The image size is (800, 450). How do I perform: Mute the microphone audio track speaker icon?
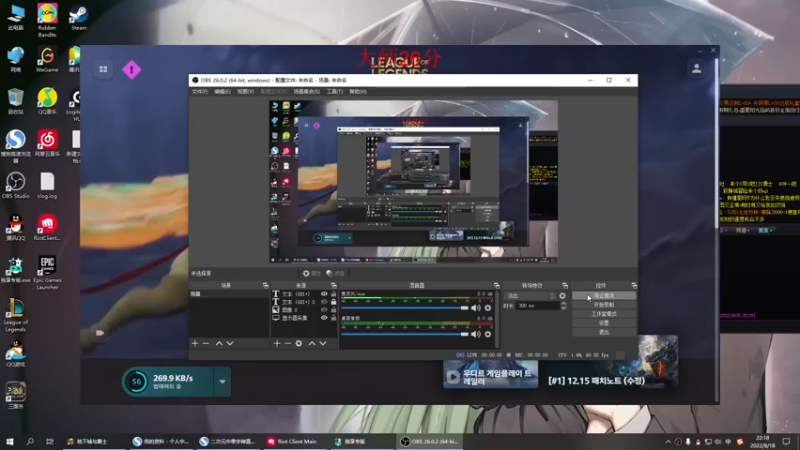click(476, 308)
